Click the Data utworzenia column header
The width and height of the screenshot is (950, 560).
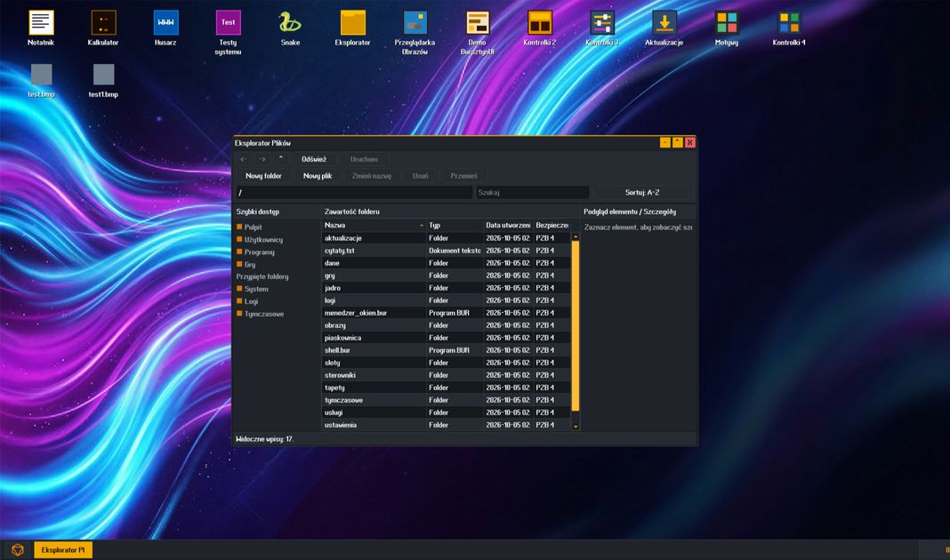tap(508, 225)
